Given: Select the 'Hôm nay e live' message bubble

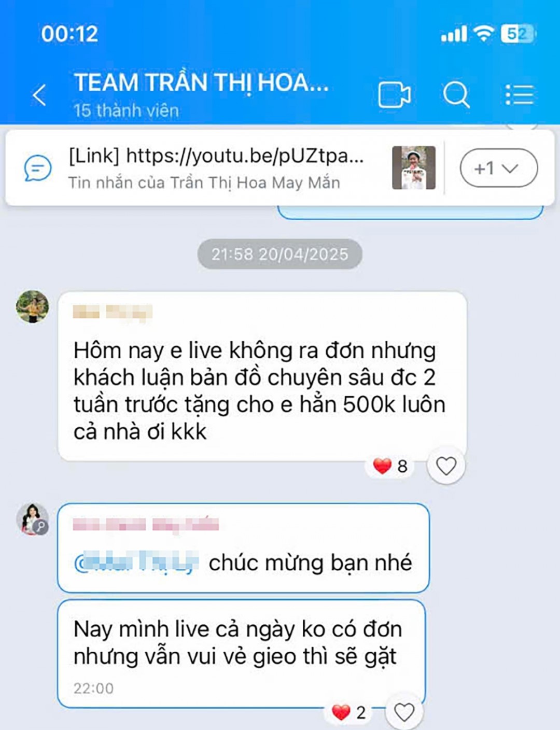Looking at the screenshot, I should [262, 376].
